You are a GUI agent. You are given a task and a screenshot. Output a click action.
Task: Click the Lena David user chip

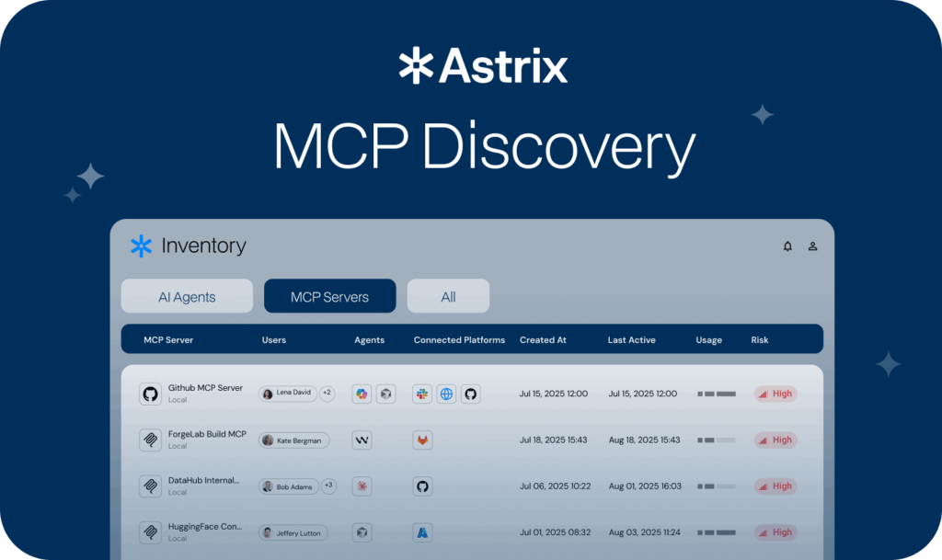pos(287,394)
